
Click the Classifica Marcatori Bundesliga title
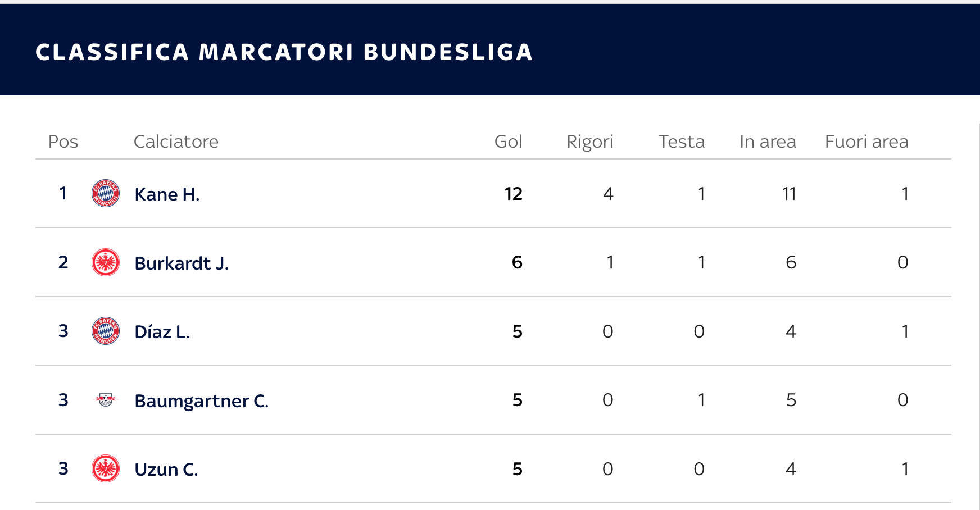point(284,52)
